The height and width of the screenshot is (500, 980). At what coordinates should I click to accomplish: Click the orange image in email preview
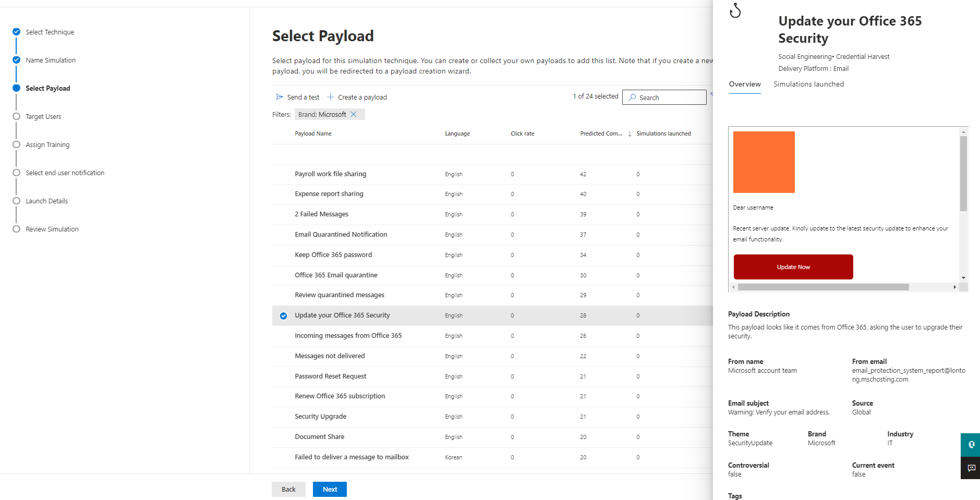click(764, 162)
